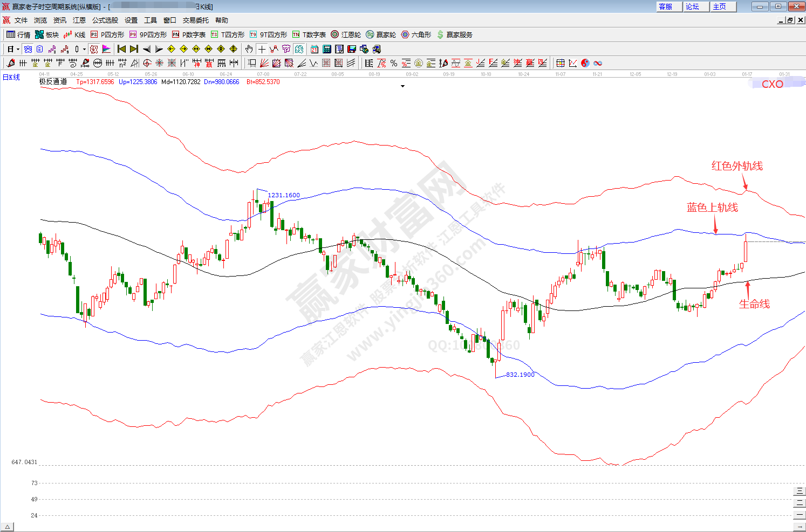Toggle the green brain-like indicator button
This screenshot has width=806, height=532.
[299, 49]
